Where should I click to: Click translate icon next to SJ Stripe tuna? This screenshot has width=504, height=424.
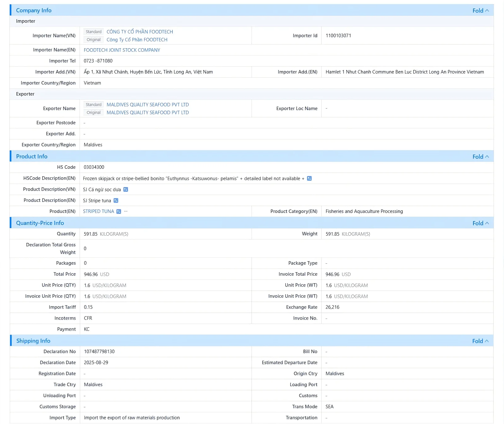116,201
